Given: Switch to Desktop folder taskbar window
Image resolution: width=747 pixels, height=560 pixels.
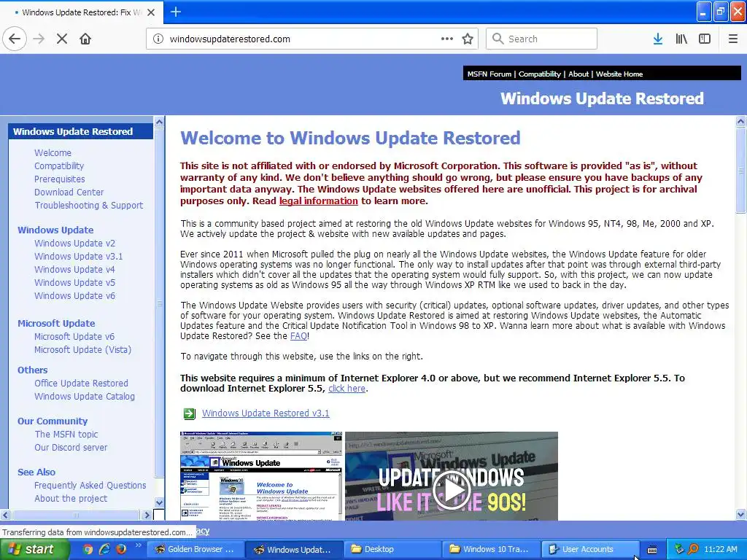Looking at the screenshot, I should click(x=392, y=550).
